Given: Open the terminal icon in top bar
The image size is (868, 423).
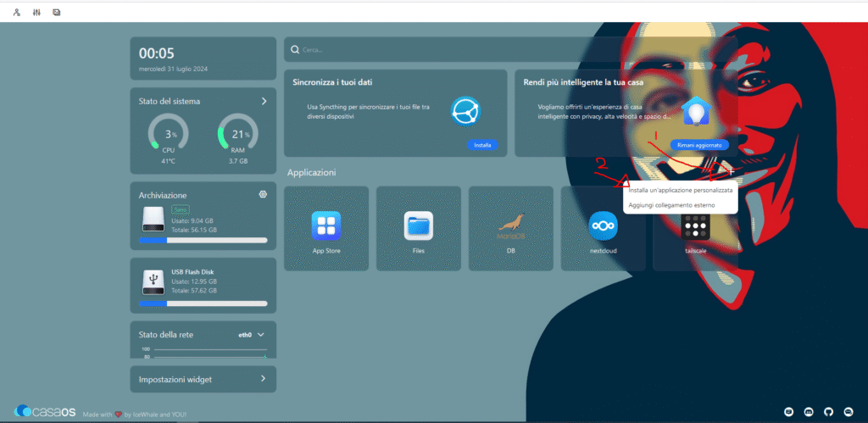Looking at the screenshot, I should click(x=57, y=12).
